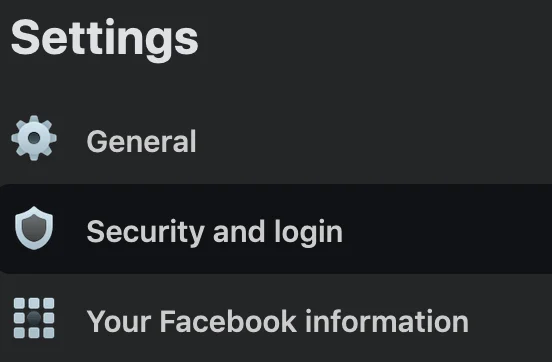The height and width of the screenshot is (362, 552).
Task: Select the Security and login text label
Action: tap(214, 231)
